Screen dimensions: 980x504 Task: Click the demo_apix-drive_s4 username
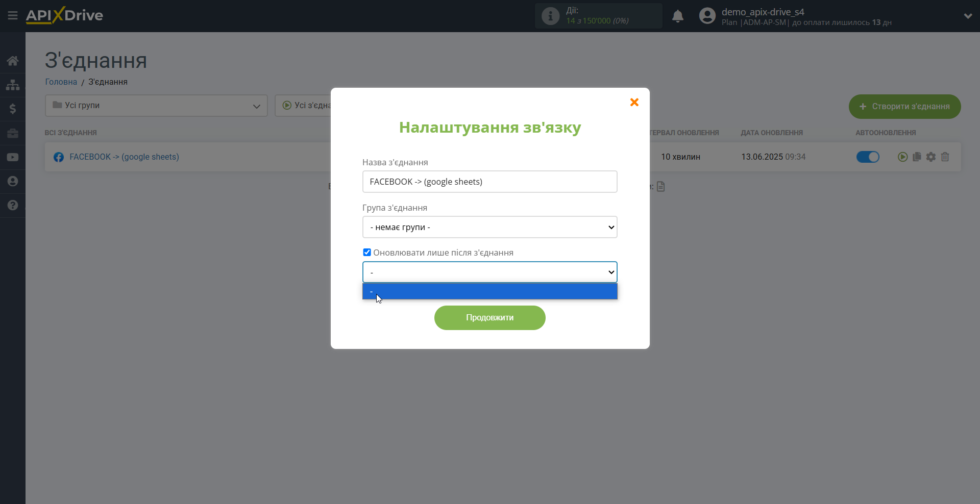[763, 12]
